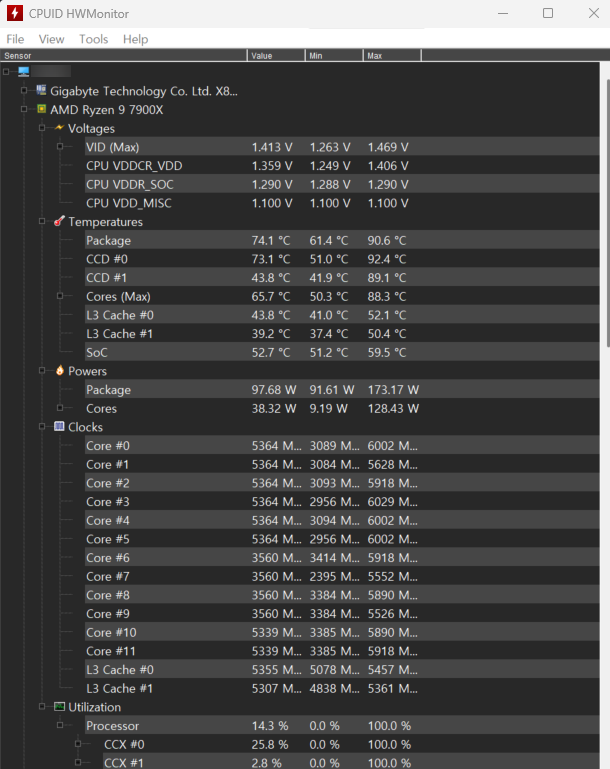Select the CPU VDDCR_VDD voltage row
This screenshot has width=610, height=769.
tap(342, 165)
